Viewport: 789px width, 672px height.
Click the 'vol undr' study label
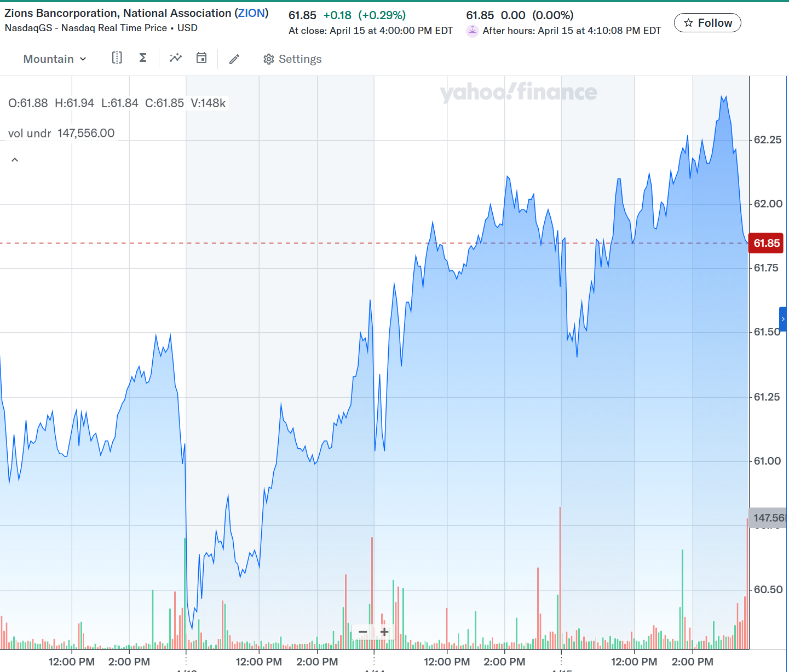pos(30,134)
